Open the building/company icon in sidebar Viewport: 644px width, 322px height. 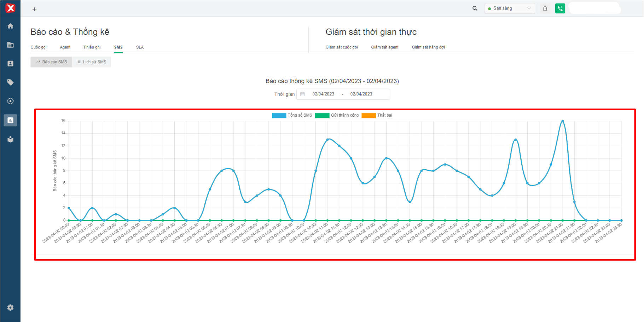pos(10,45)
